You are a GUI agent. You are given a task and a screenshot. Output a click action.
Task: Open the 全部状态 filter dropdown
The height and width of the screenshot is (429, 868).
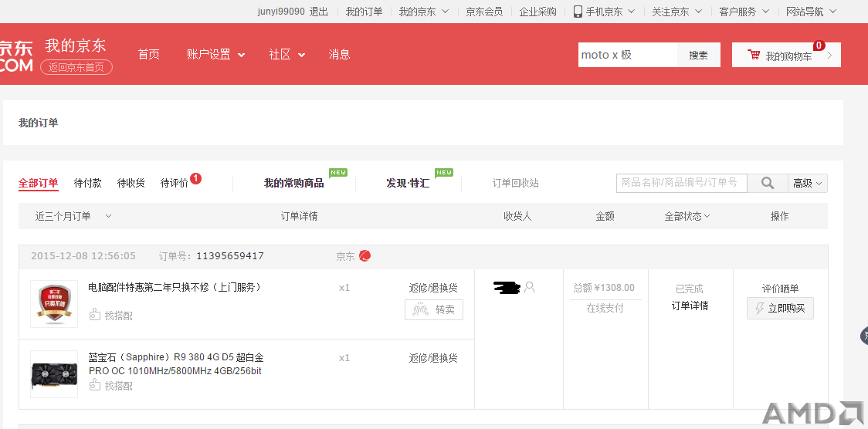687,216
